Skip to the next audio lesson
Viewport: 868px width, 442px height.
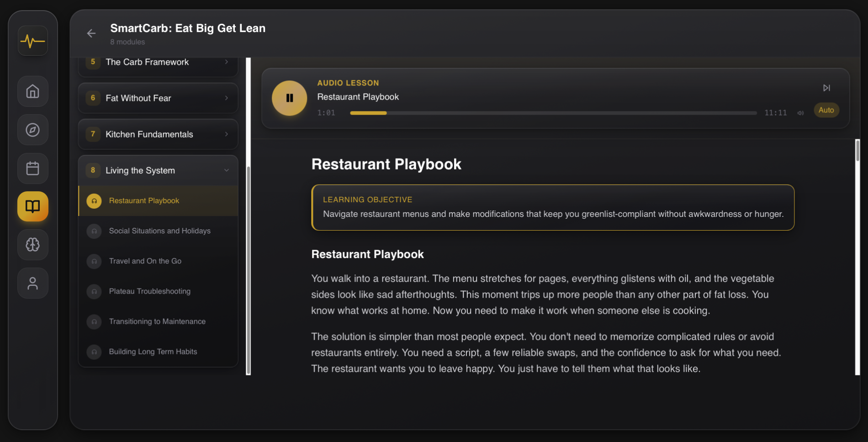click(827, 88)
